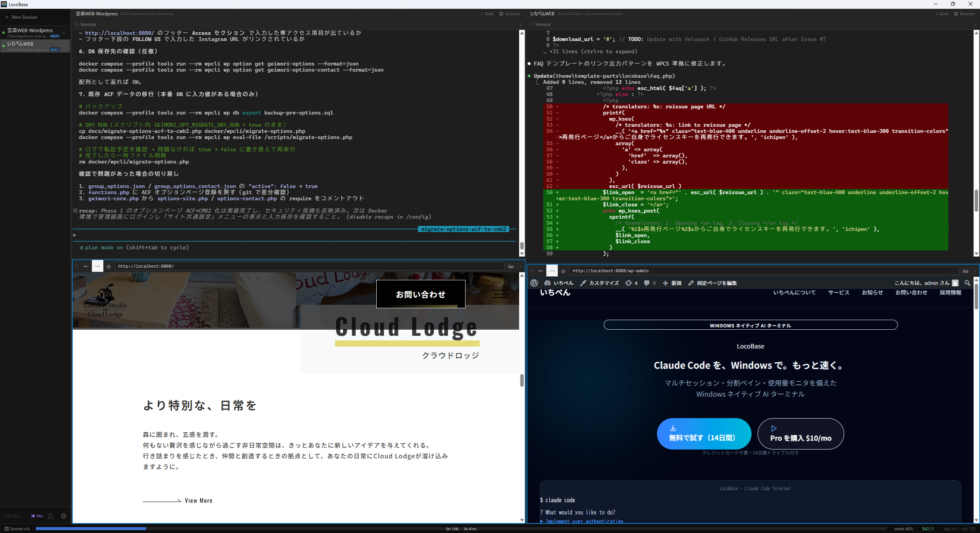Select the いちぺんWEB session
Screen dimensions: 980x533
[34, 46]
